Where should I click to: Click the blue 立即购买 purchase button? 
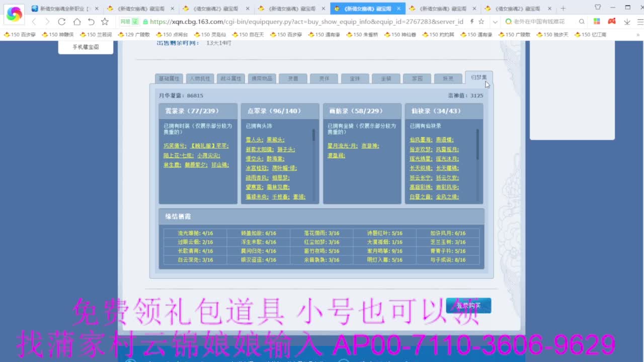click(467, 305)
